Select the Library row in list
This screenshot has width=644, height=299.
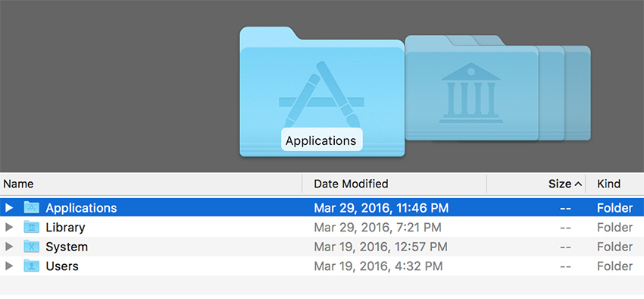pyautogui.click(x=322, y=227)
